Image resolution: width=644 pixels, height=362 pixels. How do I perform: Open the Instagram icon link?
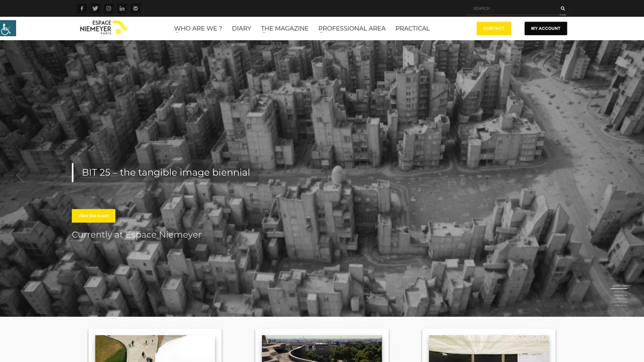(x=109, y=9)
